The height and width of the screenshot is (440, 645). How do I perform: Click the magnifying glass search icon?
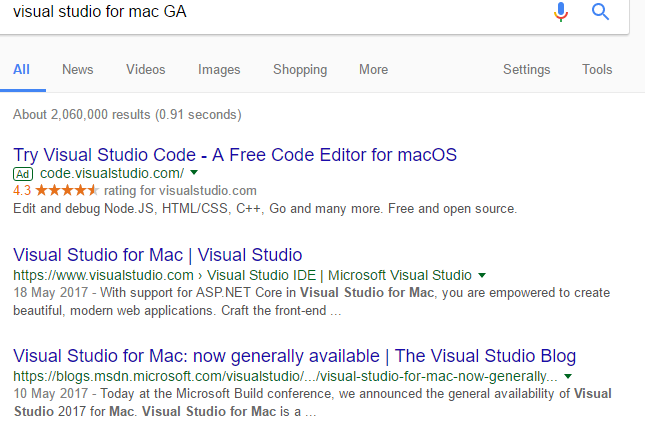(x=600, y=12)
